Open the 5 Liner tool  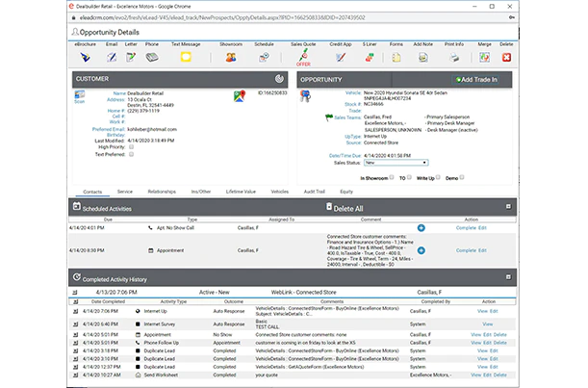(x=370, y=57)
